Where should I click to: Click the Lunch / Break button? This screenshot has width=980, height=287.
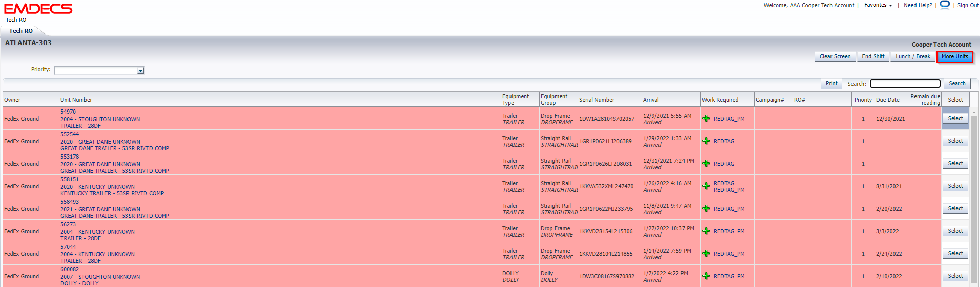point(913,57)
